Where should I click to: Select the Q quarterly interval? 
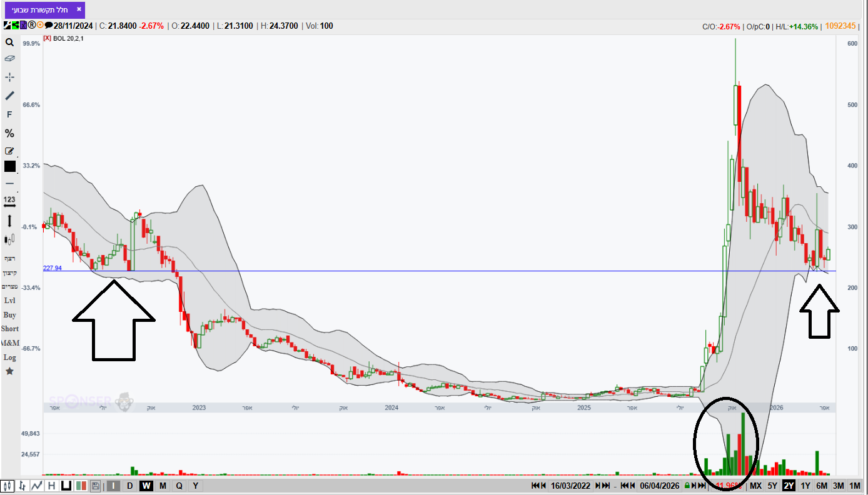(x=179, y=486)
